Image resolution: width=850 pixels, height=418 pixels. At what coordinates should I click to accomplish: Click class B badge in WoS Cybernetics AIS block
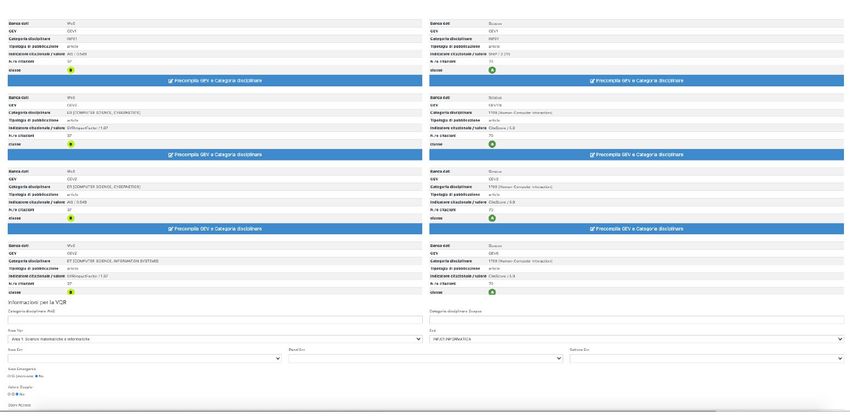[x=70, y=218]
